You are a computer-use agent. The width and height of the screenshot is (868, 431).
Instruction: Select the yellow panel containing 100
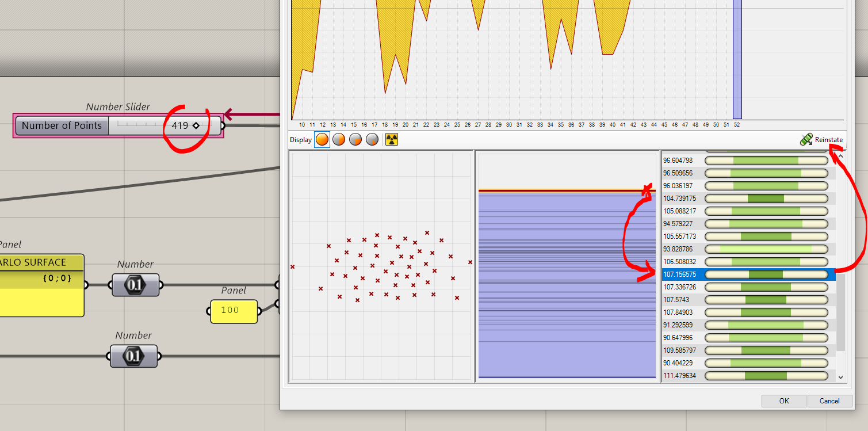coord(234,311)
